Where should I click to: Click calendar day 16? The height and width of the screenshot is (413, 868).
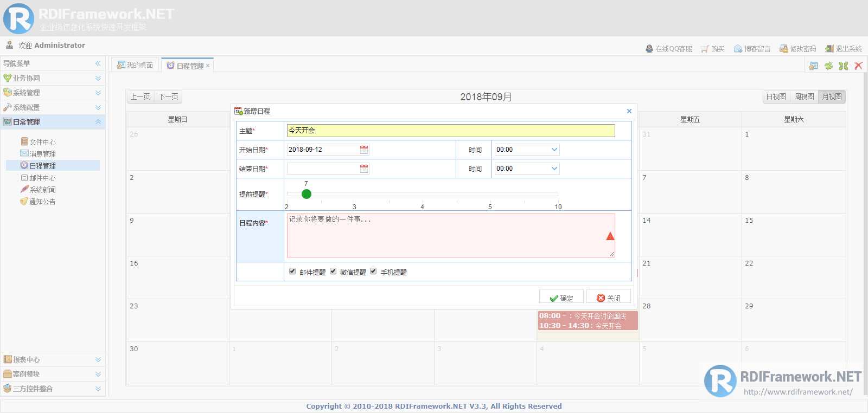click(x=178, y=278)
